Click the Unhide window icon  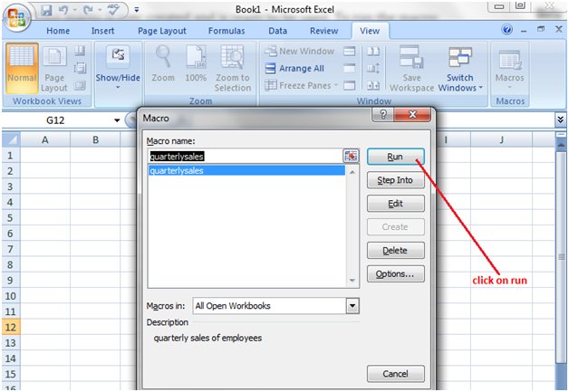pyautogui.click(x=350, y=86)
